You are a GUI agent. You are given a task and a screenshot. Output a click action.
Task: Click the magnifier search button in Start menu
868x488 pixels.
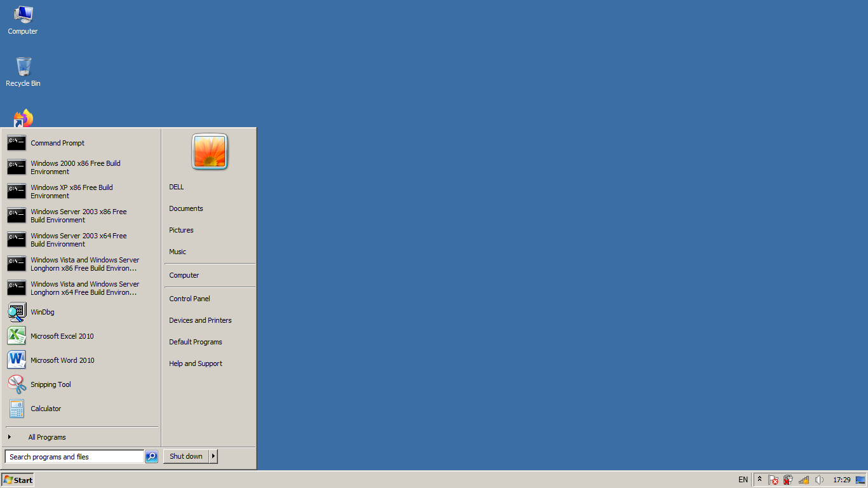coord(151,456)
